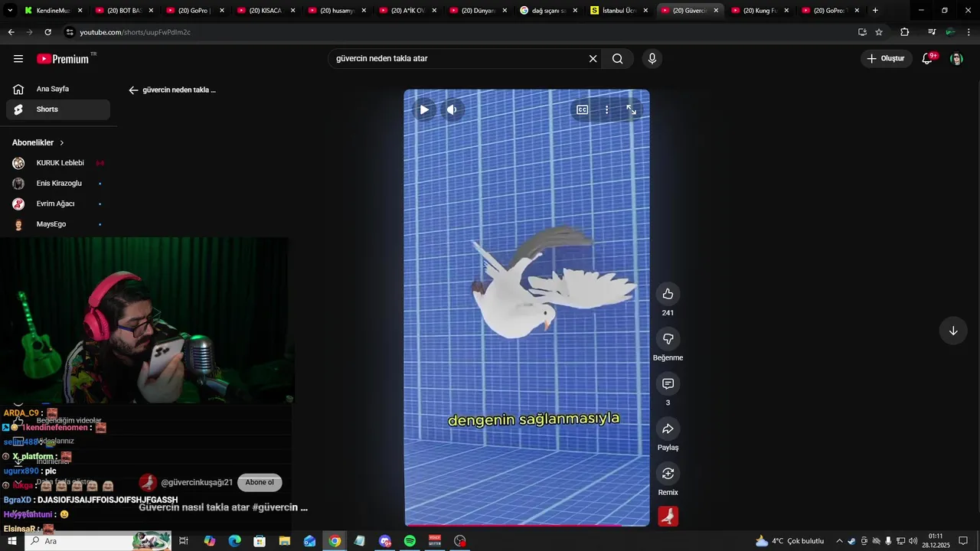
Task: Switch to the dağ sıçanı Google tab
Action: click(548, 11)
